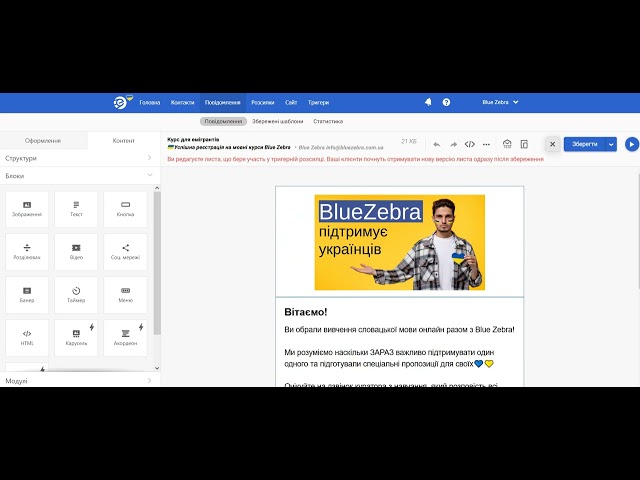Screen dimensions: 640x480
Task: Open the Контакти menu item
Action: (182, 102)
